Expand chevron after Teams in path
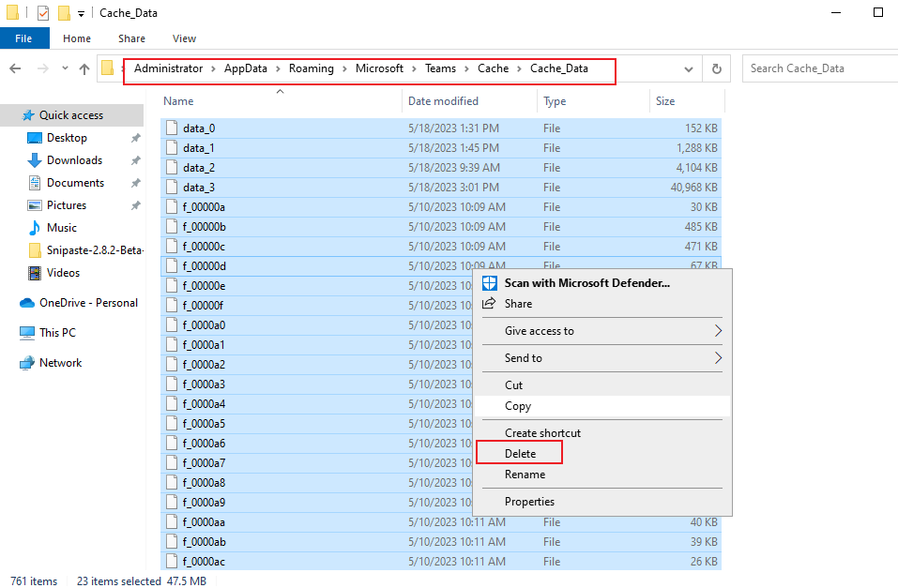The height and width of the screenshot is (588, 898). coord(466,69)
